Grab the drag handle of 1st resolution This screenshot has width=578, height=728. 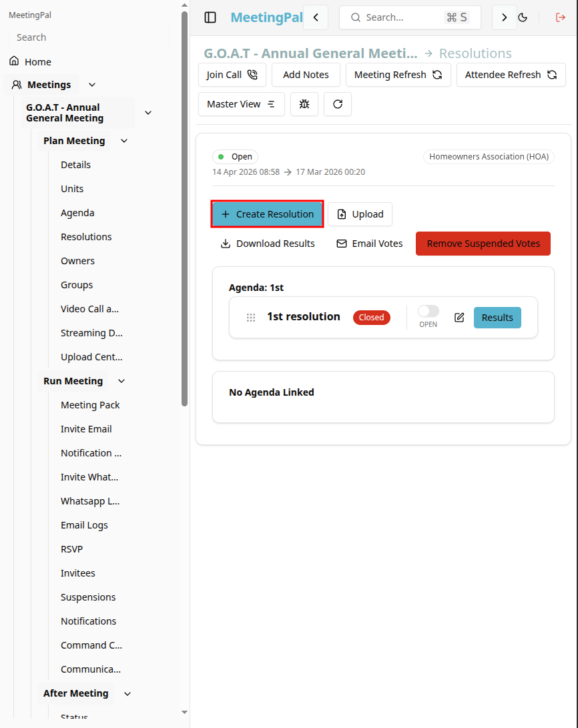click(x=251, y=318)
